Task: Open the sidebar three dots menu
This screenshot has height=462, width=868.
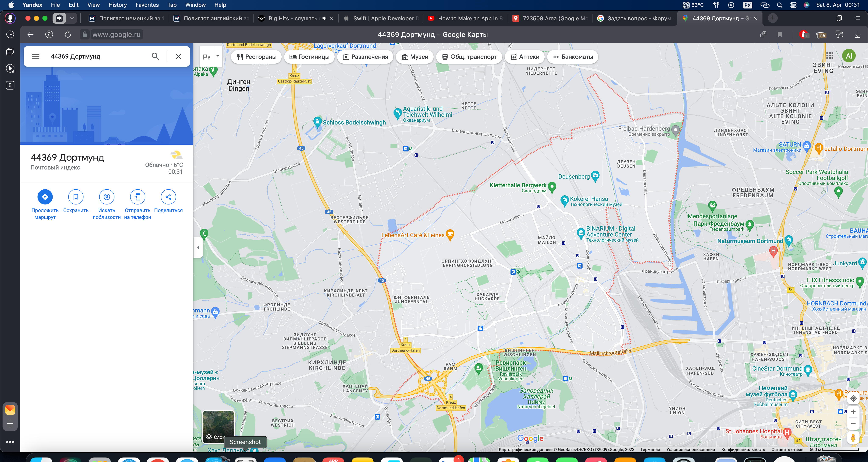Action: pyautogui.click(x=10, y=442)
